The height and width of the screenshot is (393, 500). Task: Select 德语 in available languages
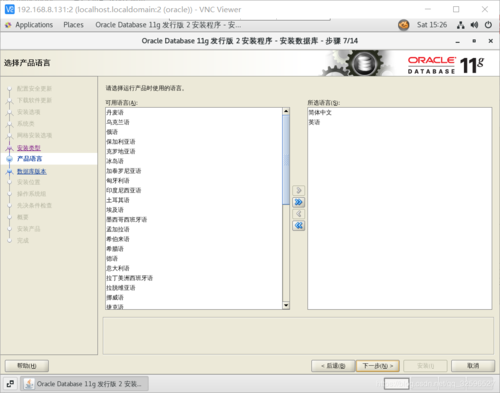point(194,258)
